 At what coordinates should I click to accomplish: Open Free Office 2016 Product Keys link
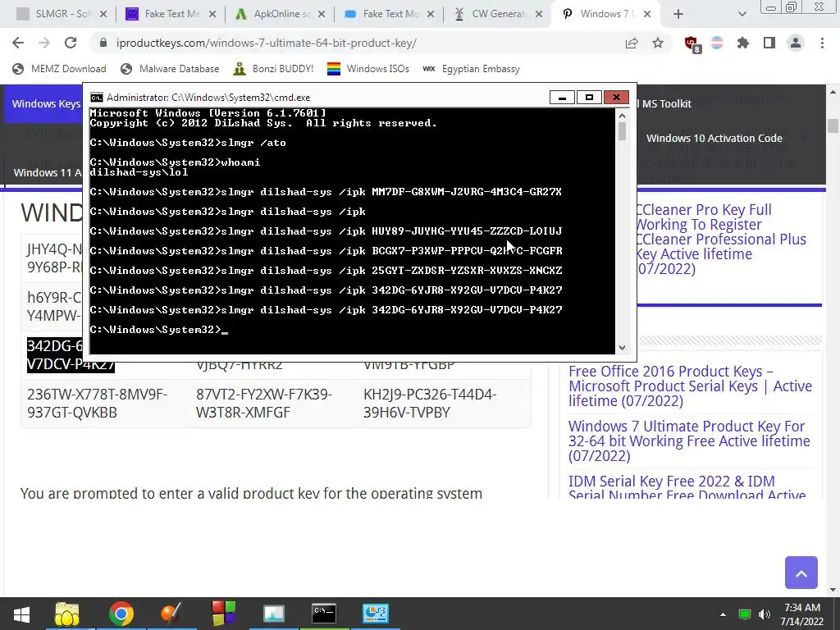(x=690, y=386)
